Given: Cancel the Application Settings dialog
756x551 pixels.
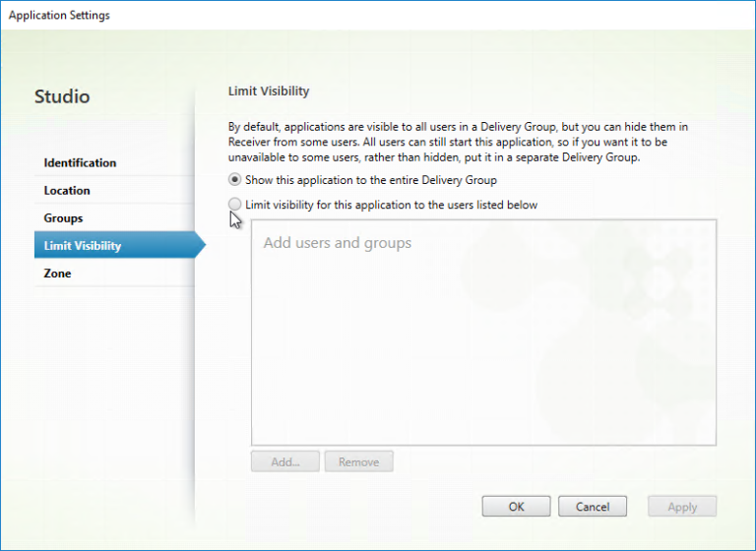Looking at the screenshot, I should coord(592,507).
